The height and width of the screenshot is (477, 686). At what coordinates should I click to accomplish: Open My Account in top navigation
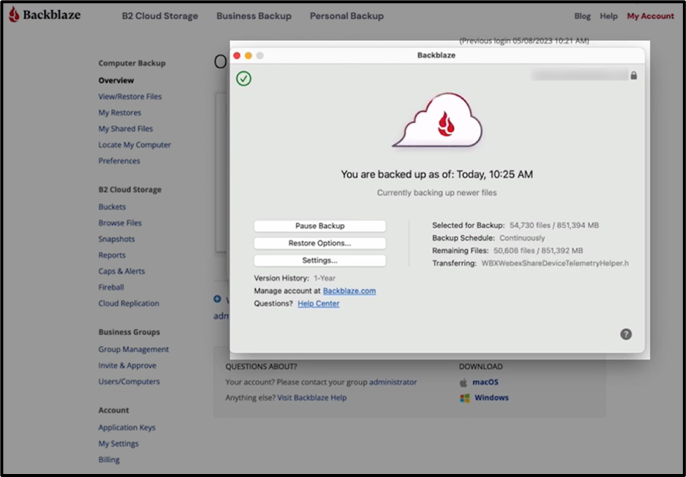(x=651, y=16)
